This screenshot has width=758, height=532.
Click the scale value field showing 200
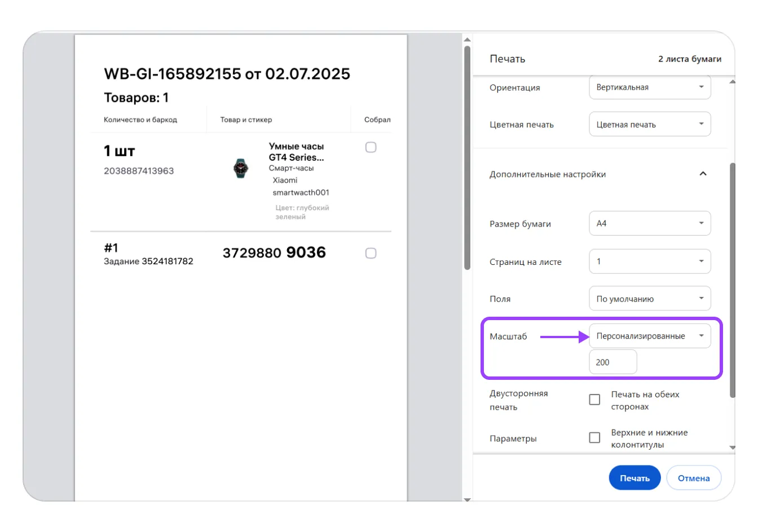coord(612,362)
